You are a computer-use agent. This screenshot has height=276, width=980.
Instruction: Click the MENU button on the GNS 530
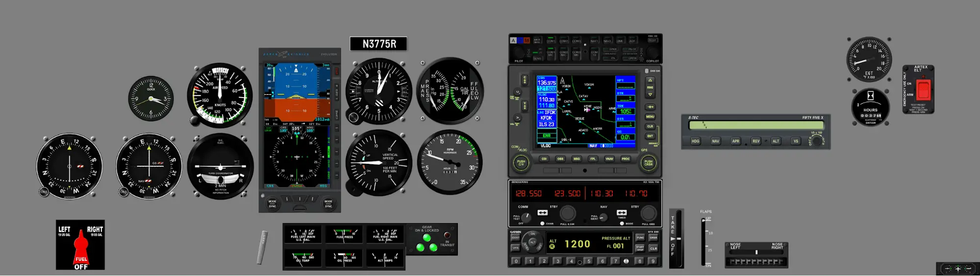click(650, 117)
